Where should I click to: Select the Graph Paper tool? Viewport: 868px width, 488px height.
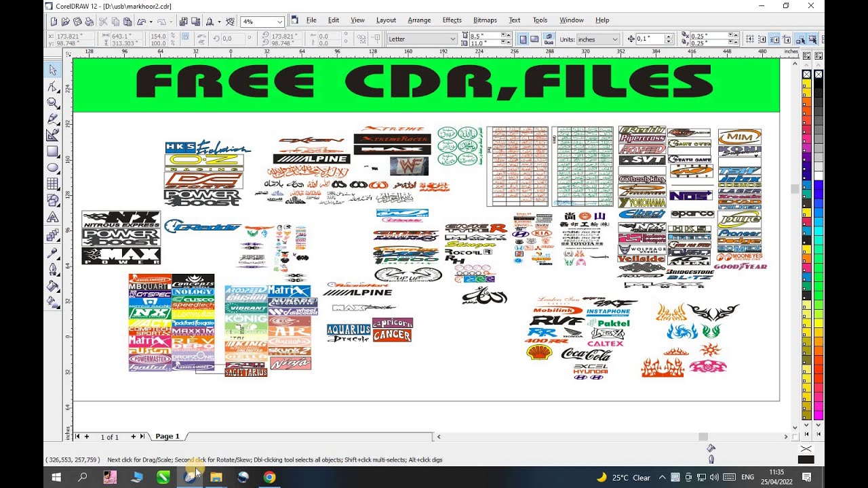click(x=53, y=184)
